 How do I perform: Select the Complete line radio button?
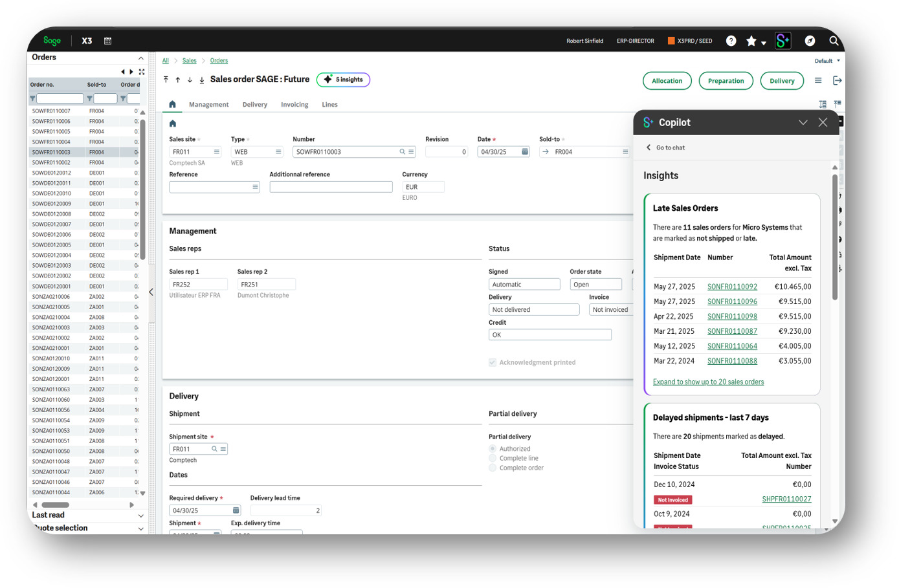[493, 458]
